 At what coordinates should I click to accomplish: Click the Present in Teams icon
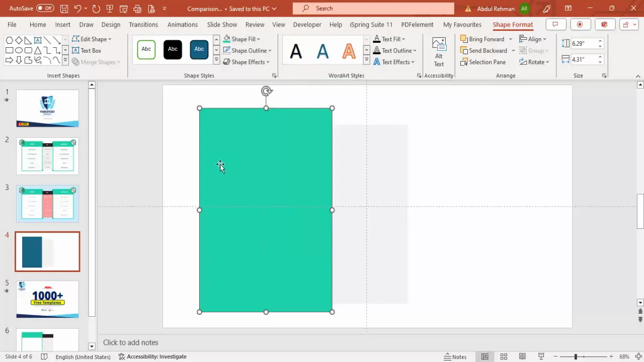[604, 24]
